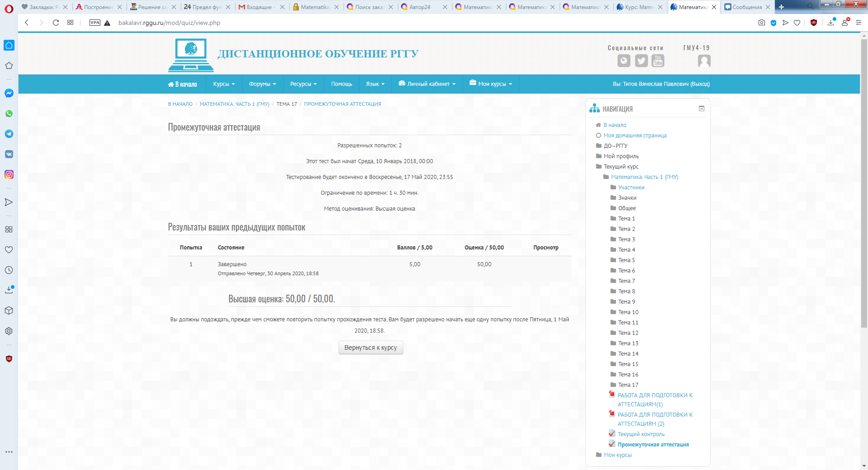Expand the Курсы dropdown menu
The width and height of the screenshot is (868, 470).
(x=224, y=84)
